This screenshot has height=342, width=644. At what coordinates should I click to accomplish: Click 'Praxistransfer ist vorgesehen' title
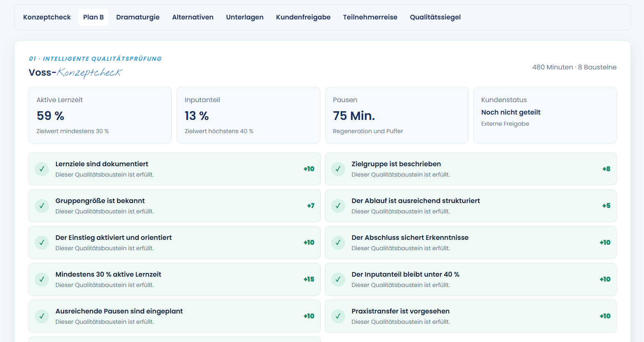(401, 311)
